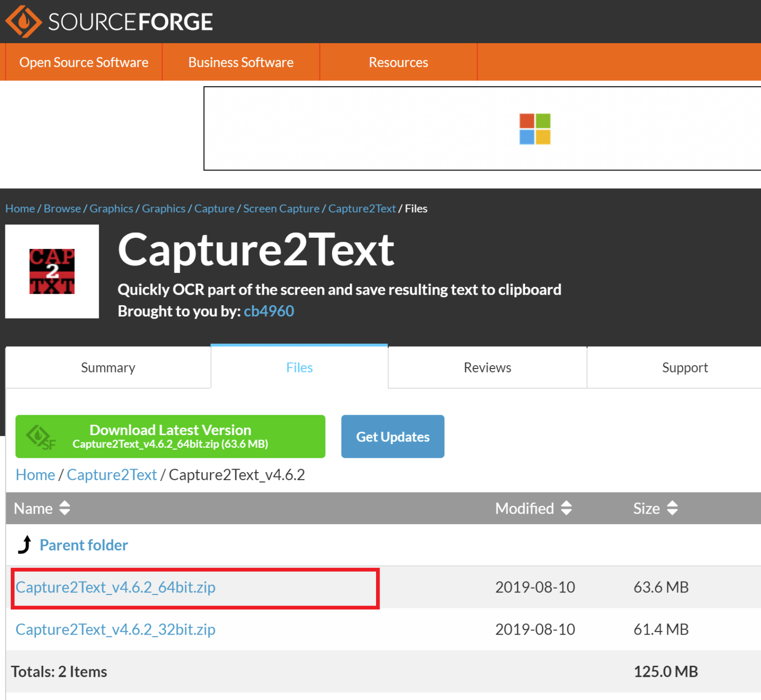761x700 pixels.
Task: Switch to the Reviews tab
Action: tap(487, 368)
